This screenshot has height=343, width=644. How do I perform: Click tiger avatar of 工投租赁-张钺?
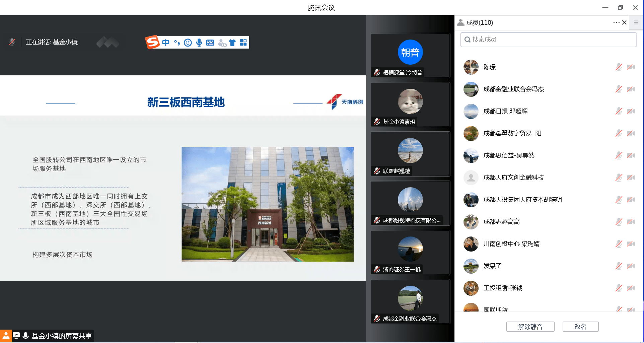click(x=471, y=288)
